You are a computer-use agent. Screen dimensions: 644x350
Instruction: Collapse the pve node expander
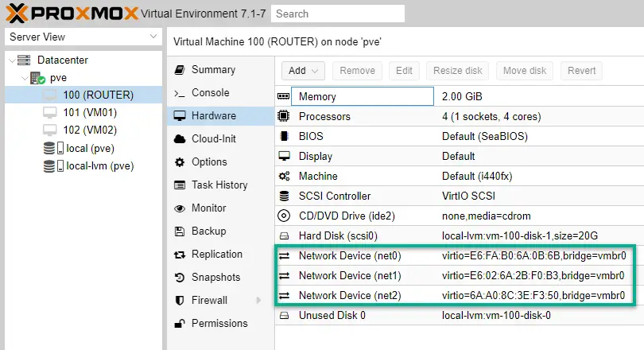click(25, 78)
